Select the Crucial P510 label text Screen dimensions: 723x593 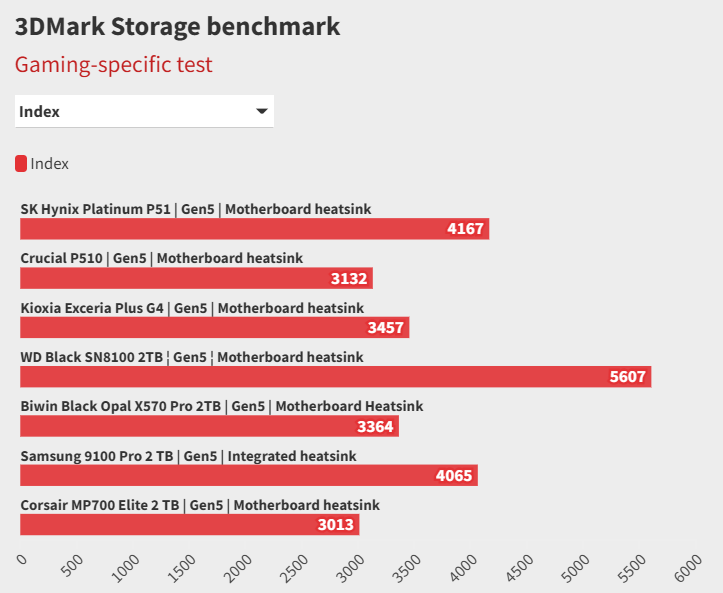(x=161, y=258)
